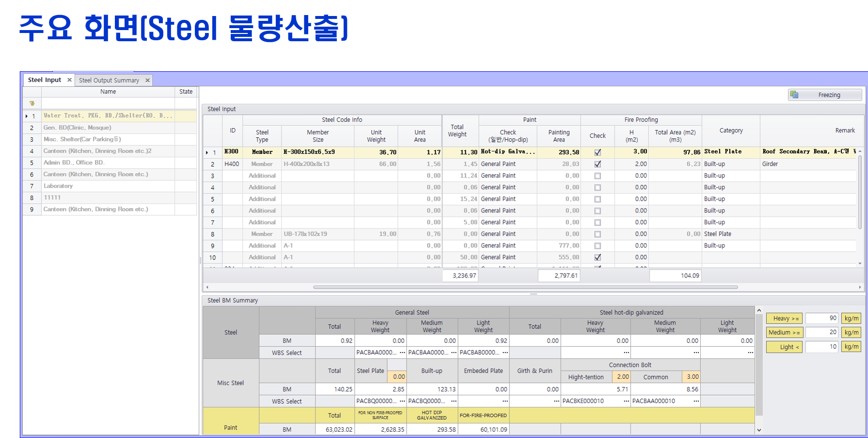
Task: Toggle Fire Proofing checkbox on row 10
Action: [598, 258]
